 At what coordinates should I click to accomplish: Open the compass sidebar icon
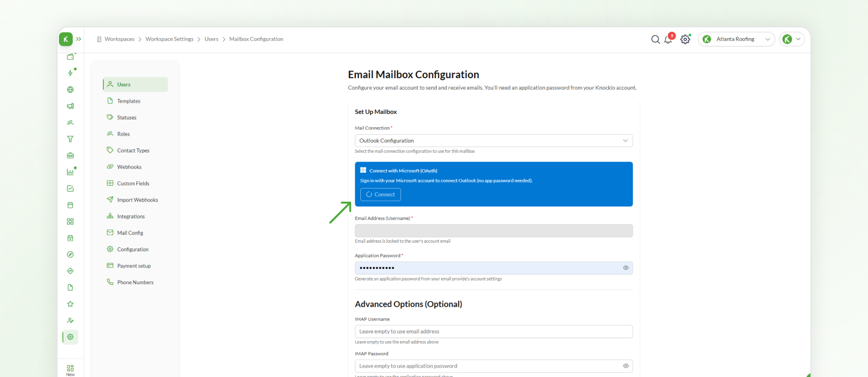70,254
